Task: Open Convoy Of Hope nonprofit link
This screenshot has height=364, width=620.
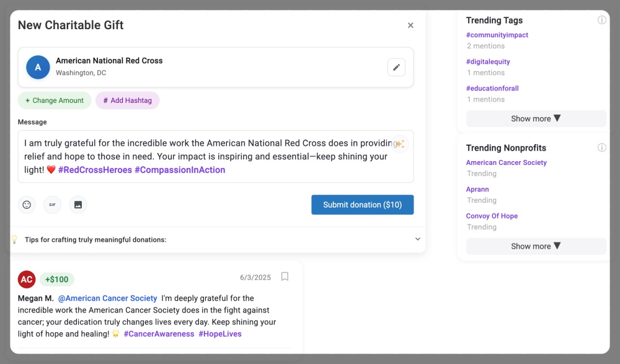Action: (492, 216)
